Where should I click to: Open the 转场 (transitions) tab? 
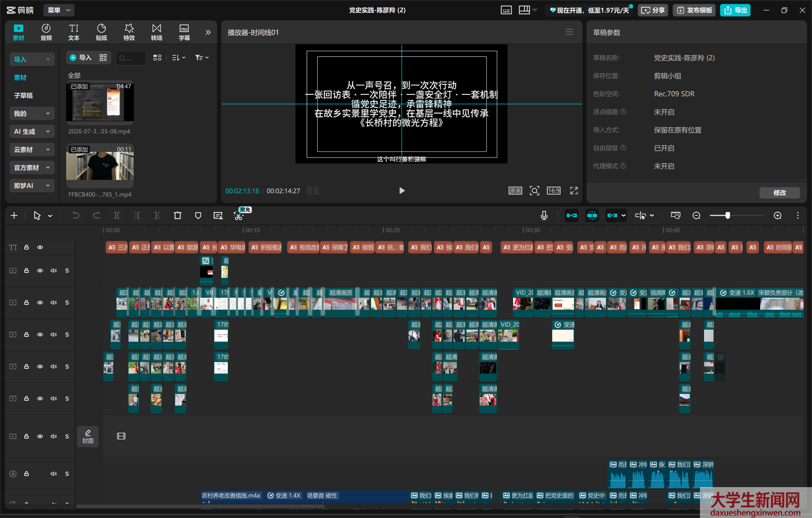click(x=157, y=32)
